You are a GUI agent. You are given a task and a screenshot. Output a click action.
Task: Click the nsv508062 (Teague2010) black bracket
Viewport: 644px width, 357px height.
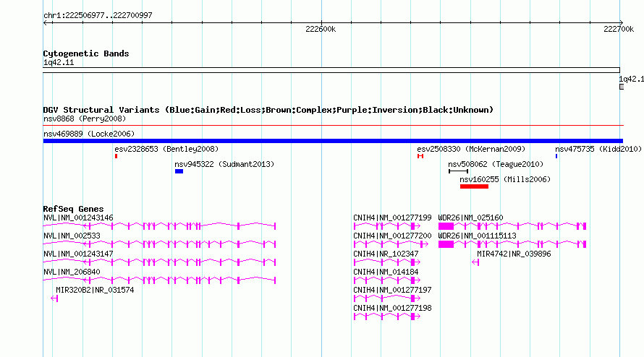coord(458,171)
